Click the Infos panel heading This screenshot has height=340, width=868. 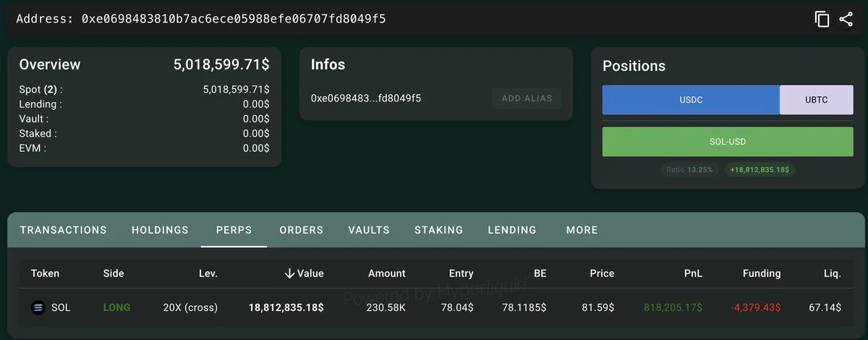click(328, 64)
